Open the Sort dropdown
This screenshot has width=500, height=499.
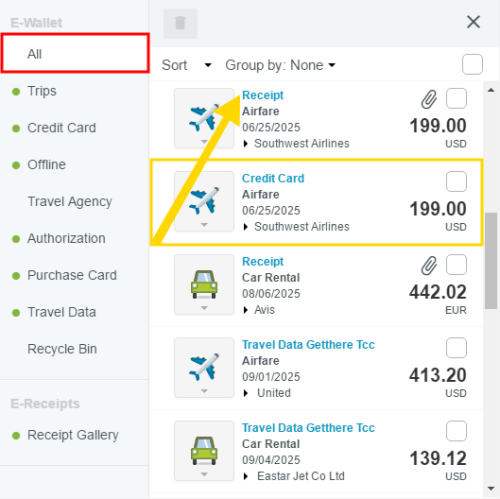coord(186,65)
